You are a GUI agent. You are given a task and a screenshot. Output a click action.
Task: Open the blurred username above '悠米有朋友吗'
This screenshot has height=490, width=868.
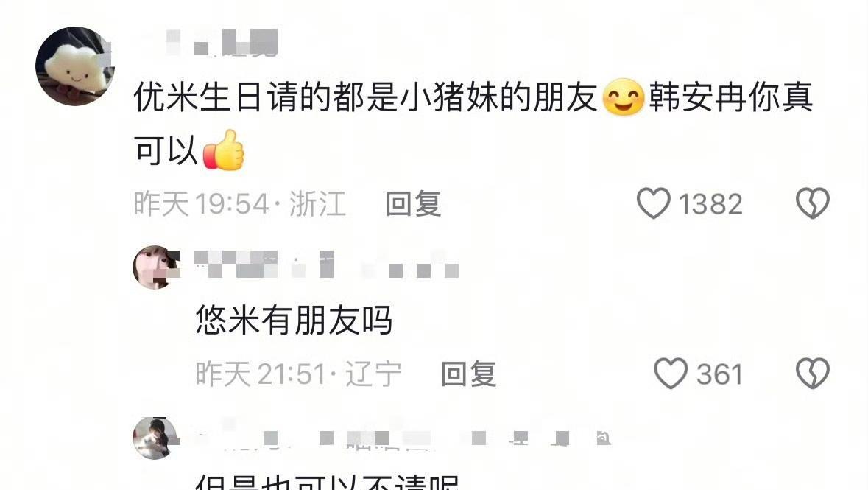(x=327, y=264)
